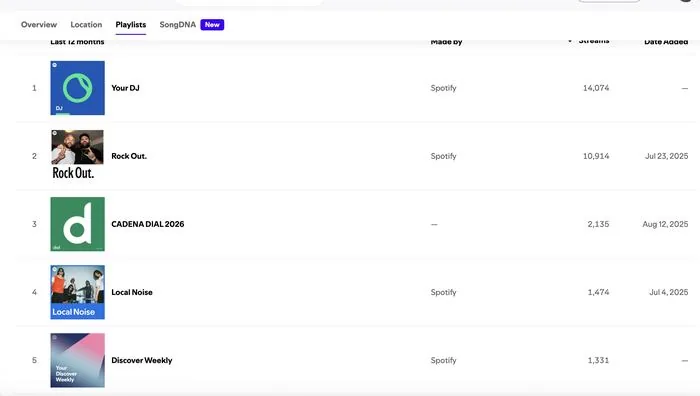
Task: Click the Rock Out. playlist title
Action: point(129,156)
